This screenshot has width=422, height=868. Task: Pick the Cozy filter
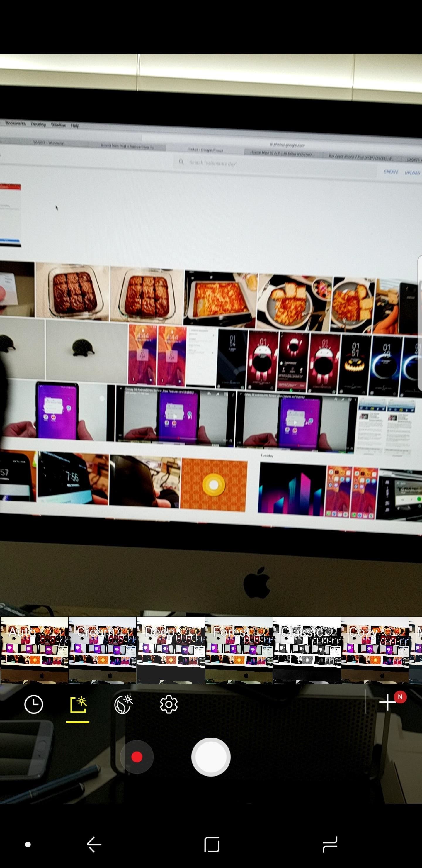tap(375, 650)
